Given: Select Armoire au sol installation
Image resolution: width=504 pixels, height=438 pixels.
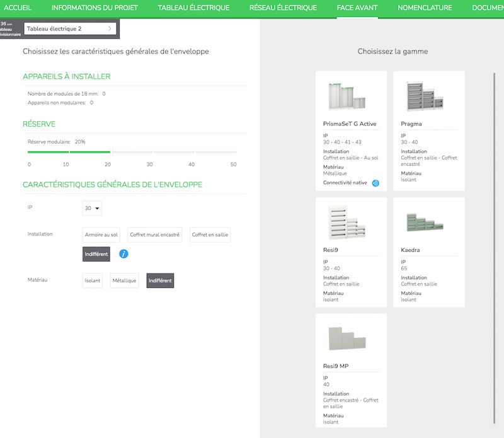Looking at the screenshot, I should [x=101, y=235].
